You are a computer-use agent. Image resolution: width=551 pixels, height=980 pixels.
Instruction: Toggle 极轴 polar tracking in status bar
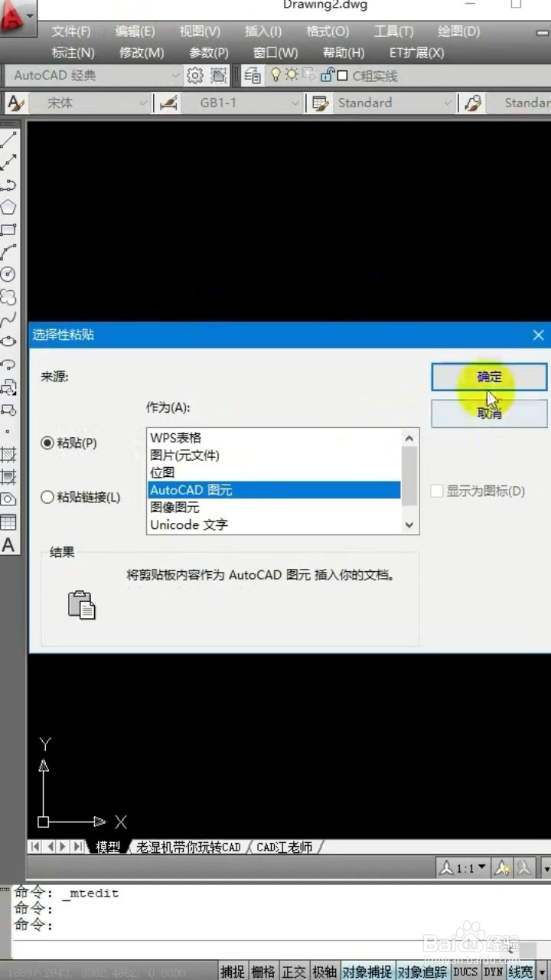pyautogui.click(x=324, y=971)
